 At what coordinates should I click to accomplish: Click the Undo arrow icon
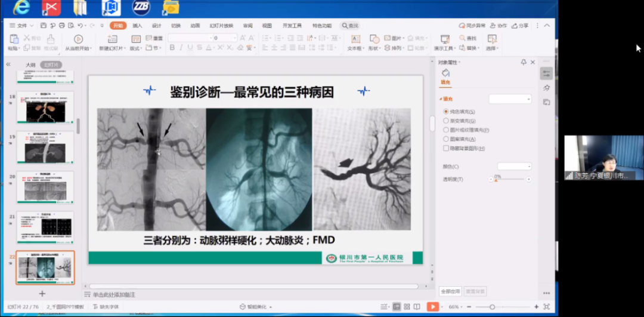pyautogui.click(x=80, y=26)
